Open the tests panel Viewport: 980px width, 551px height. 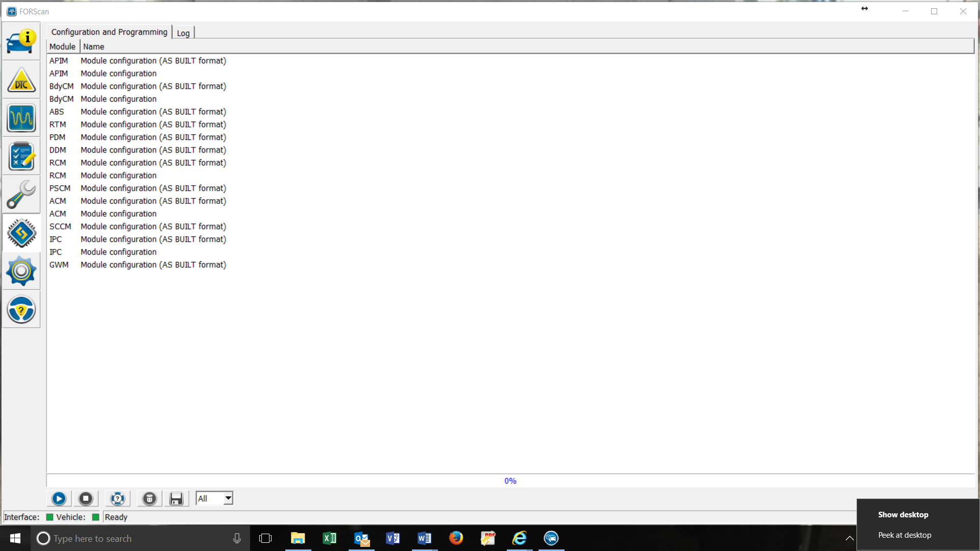[x=21, y=156]
